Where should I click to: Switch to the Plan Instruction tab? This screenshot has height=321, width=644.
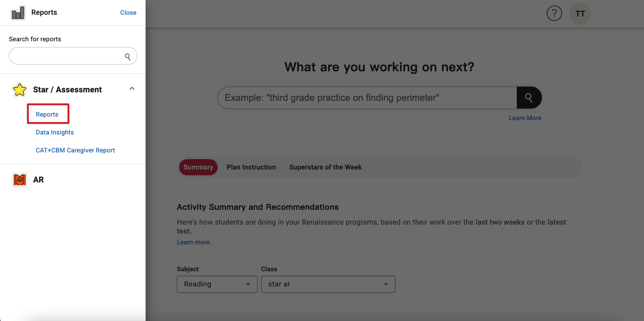pos(251,167)
